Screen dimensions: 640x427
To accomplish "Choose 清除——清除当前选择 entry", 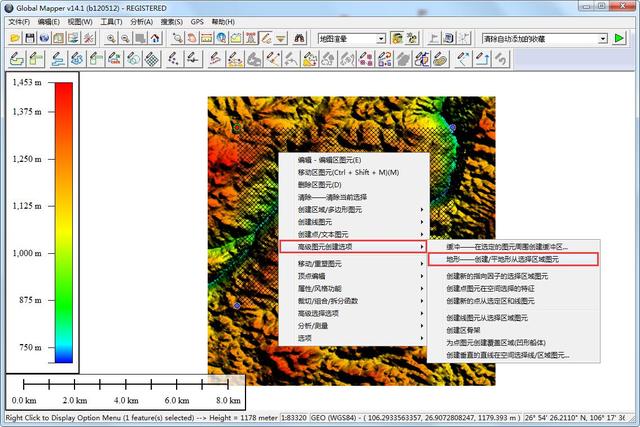I will [353, 197].
